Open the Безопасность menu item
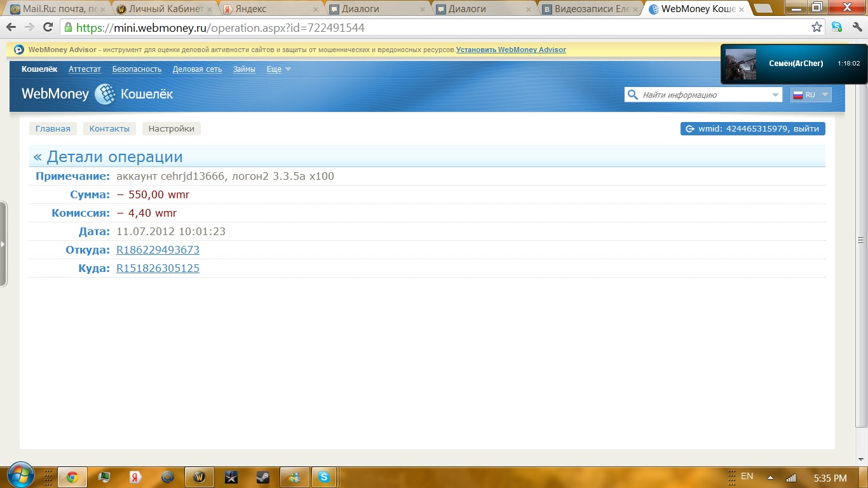This screenshot has height=488, width=868. (x=137, y=69)
